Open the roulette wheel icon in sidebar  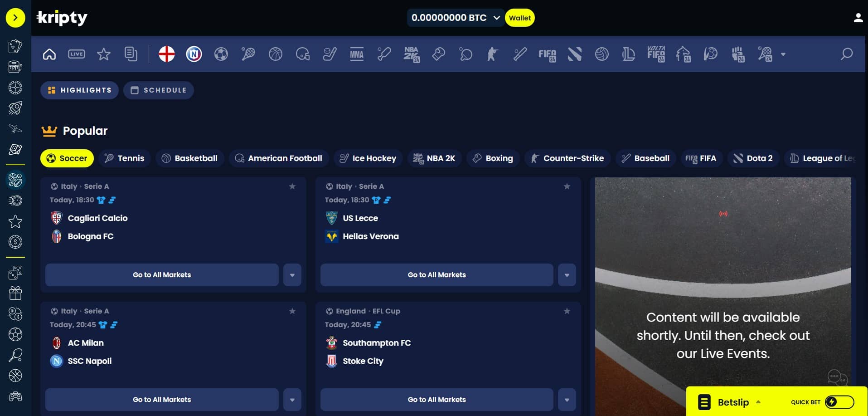pos(15,87)
